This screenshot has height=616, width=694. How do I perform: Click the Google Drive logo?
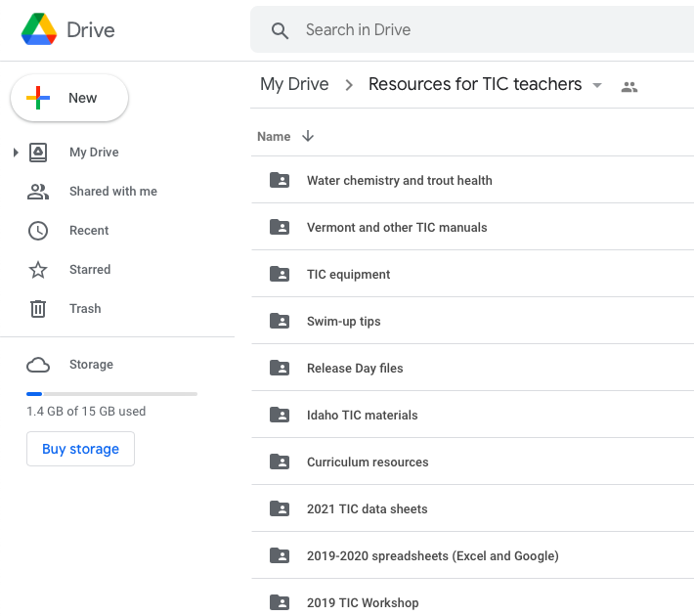coord(39,29)
